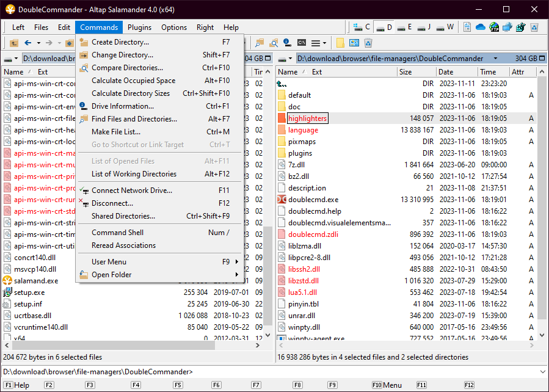Open the FTP client icon
This screenshot has height=392, width=549.
click(x=493, y=27)
